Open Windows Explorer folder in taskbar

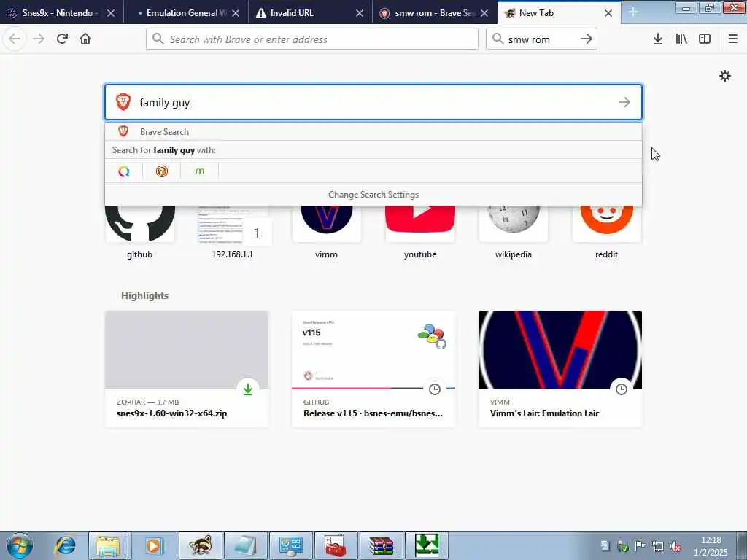pyautogui.click(x=108, y=545)
